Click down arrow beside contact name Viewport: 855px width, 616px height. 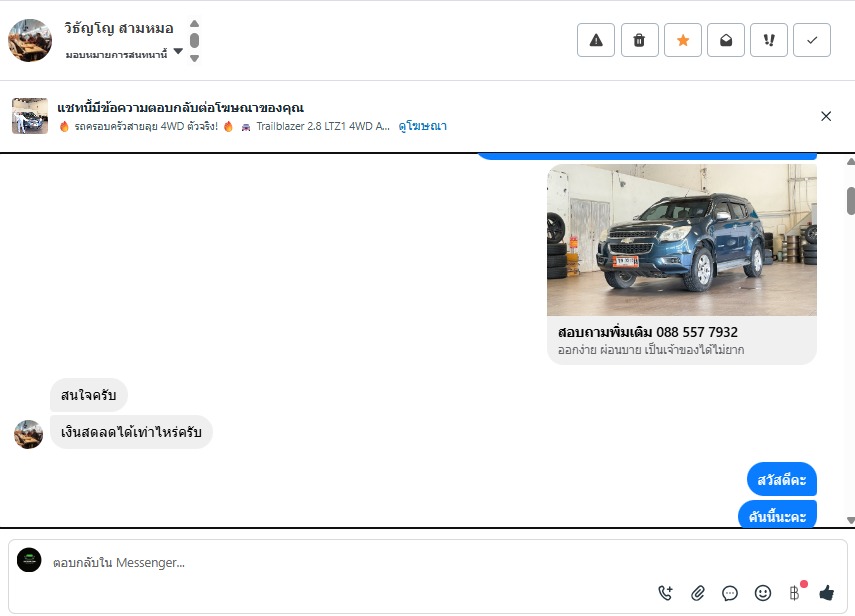[x=195, y=58]
